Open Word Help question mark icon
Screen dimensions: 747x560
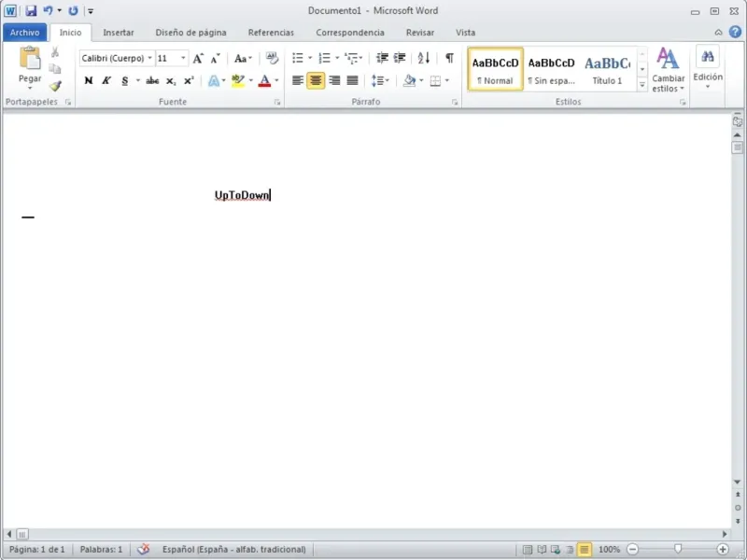(x=735, y=32)
